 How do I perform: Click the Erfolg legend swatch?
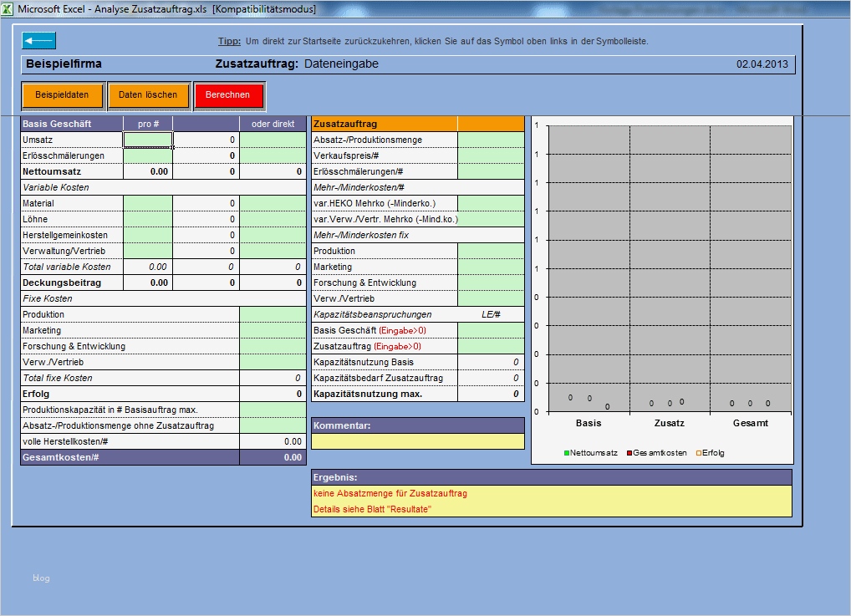pos(699,453)
